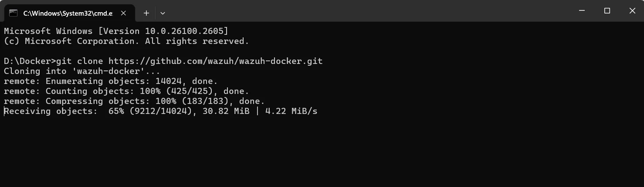Click the Microsoft Corporation copyright line
Screen dimensions: 644x187
click(x=126, y=41)
